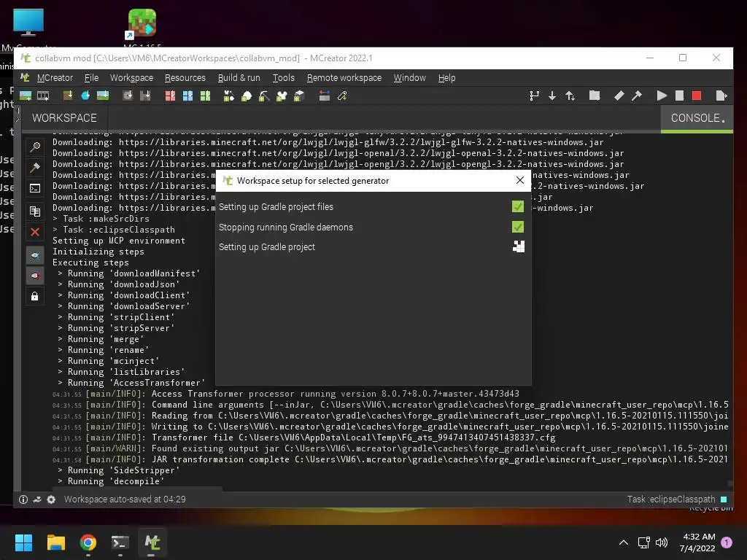The image size is (747, 560).
Task: Click the regenerate code eraser icon
Action: coord(619,96)
